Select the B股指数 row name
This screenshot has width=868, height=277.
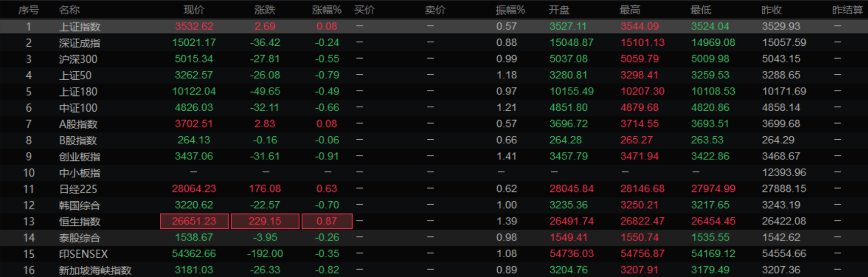click(x=78, y=140)
